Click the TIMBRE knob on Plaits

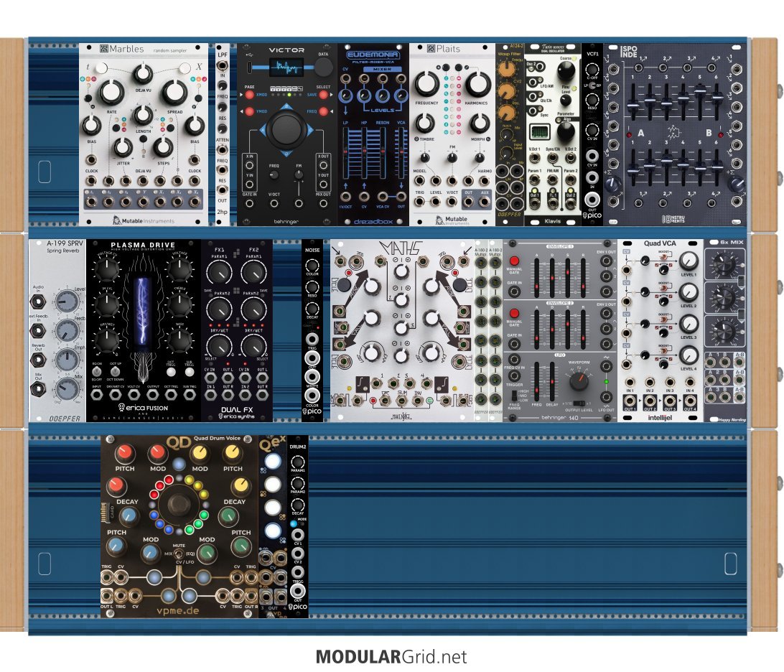click(x=424, y=123)
